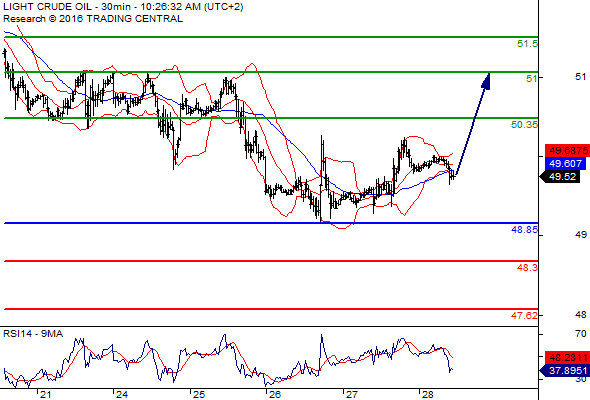This screenshot has height=400, width=590.
Task: Click the date label 26 on time axis
Action: [x=275, y=394]
